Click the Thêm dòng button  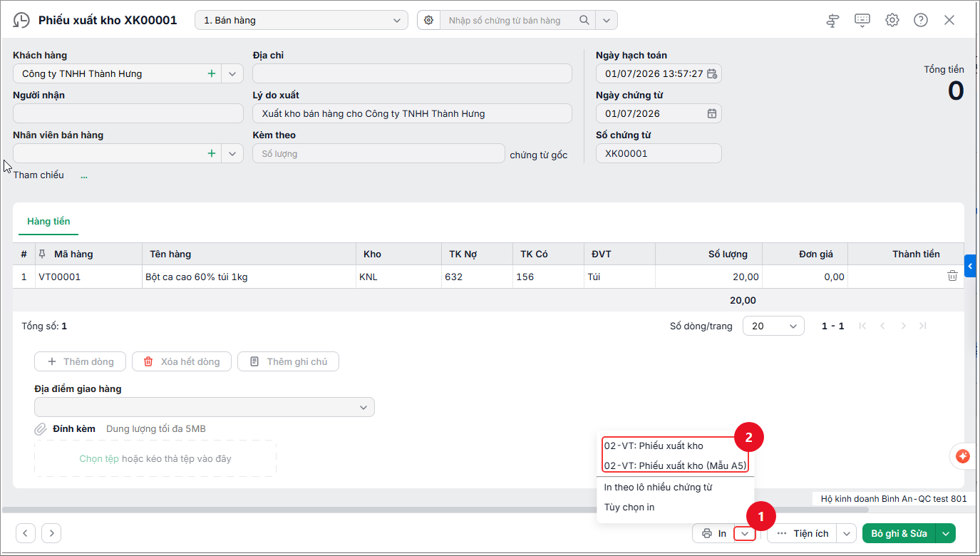coord(80,361)
